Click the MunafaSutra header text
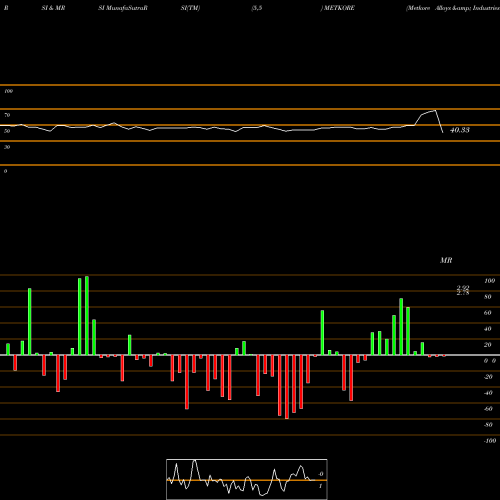The width and height of the screenshot is (500, 500). 126,8
